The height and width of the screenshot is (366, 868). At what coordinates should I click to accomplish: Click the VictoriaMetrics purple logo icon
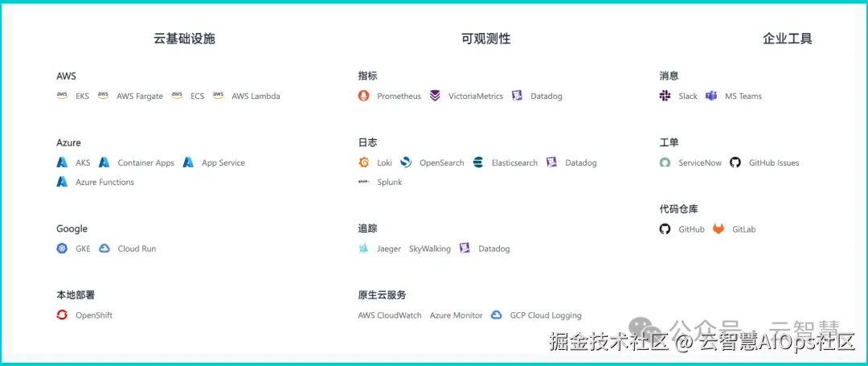(435, 96)
